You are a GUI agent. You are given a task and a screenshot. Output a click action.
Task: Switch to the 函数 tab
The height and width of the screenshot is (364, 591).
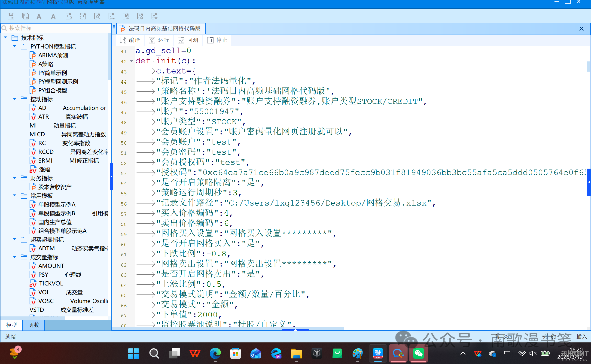pyautogui.click(x=34, y=325)
